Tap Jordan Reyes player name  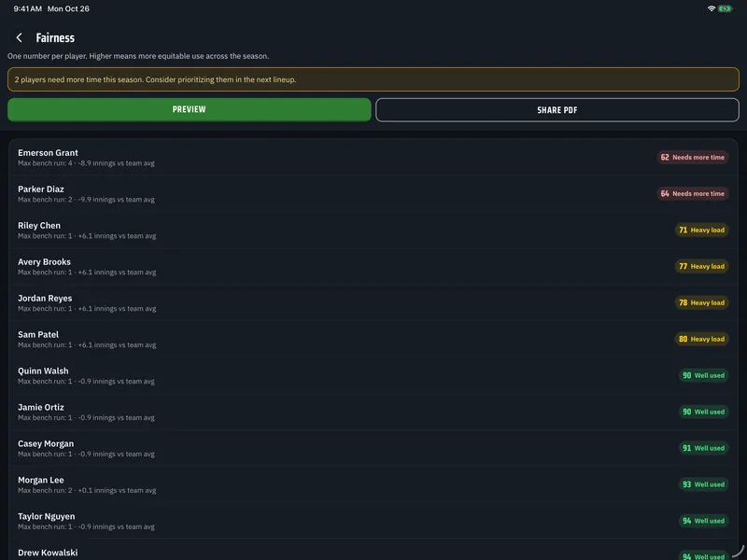(x=45, y=298)
